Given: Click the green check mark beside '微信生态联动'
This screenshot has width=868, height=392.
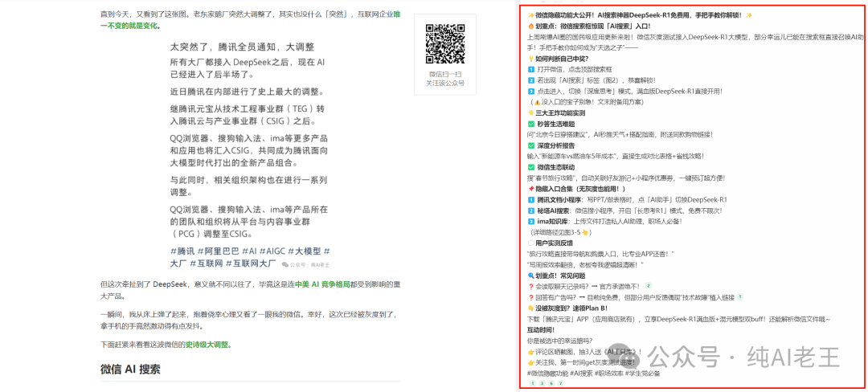Looking at the screenshot, I should pos(531,167).
